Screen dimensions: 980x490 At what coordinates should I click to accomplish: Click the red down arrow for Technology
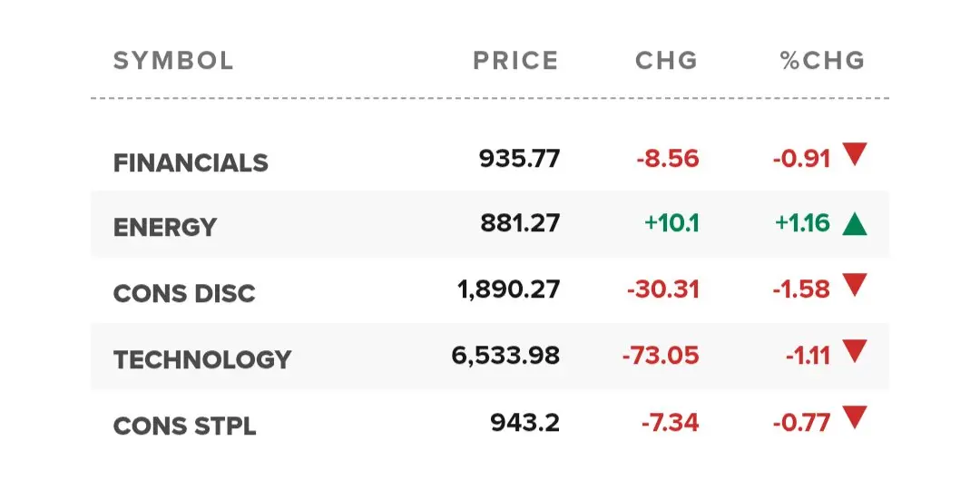point(855,350)
